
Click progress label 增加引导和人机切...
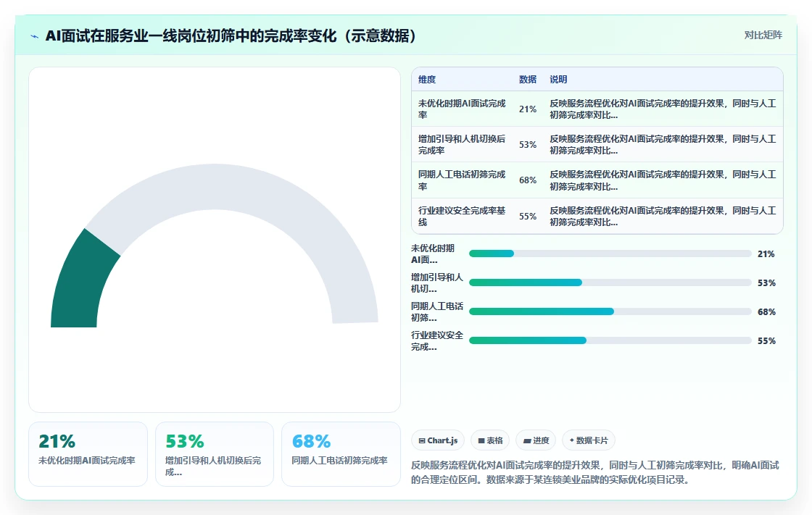coord(437,283)
